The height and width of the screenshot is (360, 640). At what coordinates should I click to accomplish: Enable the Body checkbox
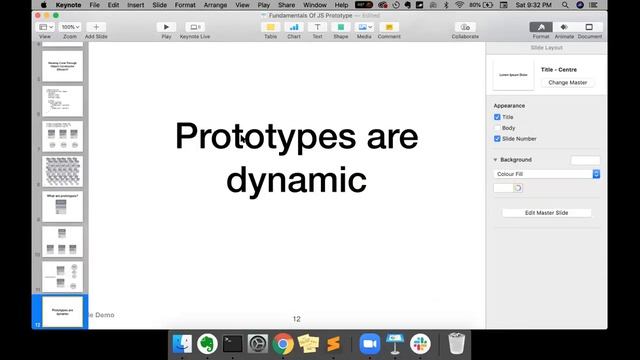tap(497, 128)
